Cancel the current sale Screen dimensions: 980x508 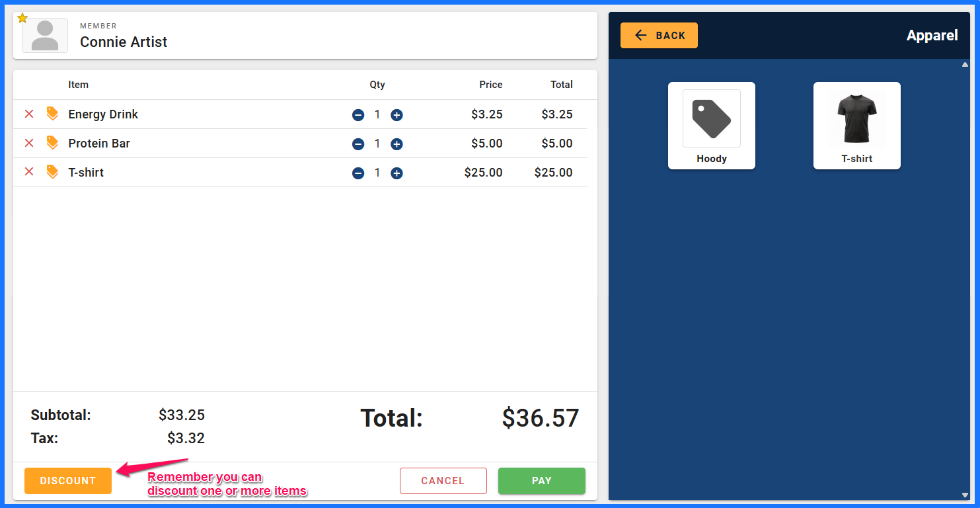[x=443, y=481]
